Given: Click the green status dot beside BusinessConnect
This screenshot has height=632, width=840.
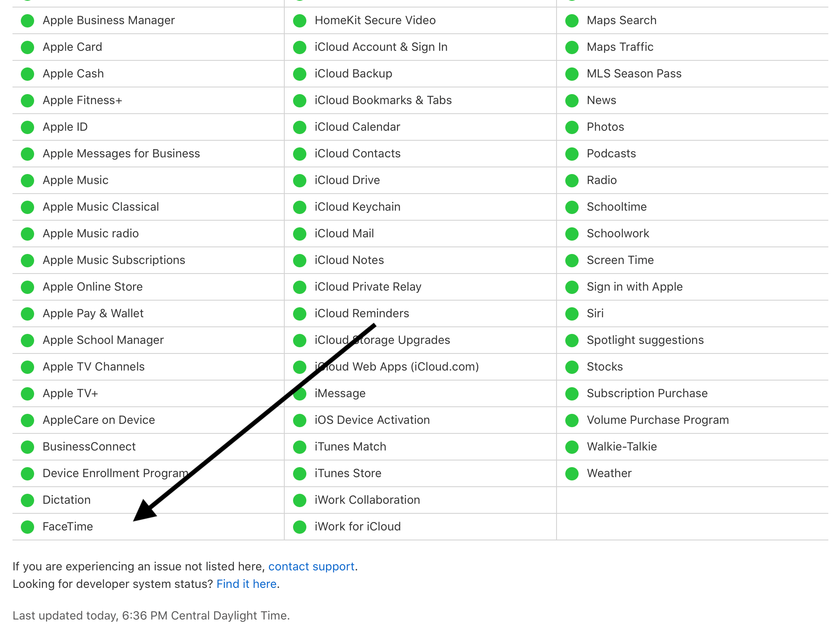Looking at the screenshot, I should (27, 447).
